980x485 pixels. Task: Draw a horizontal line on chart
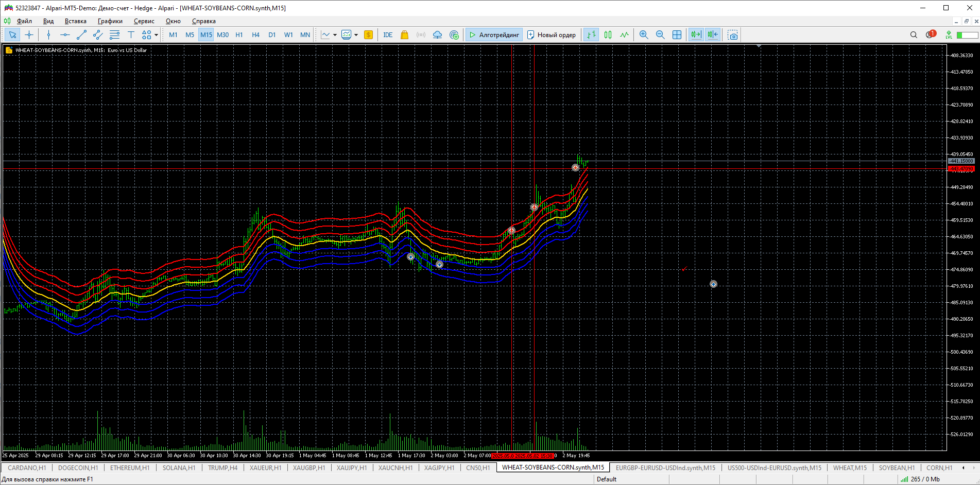[65, 35]
